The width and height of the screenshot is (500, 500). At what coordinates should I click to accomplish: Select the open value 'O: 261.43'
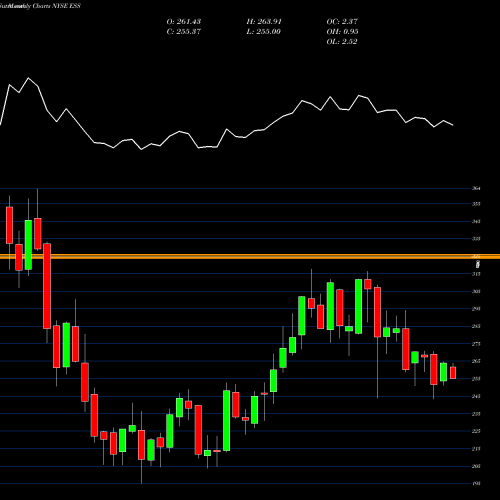click(x=184, y=22)
